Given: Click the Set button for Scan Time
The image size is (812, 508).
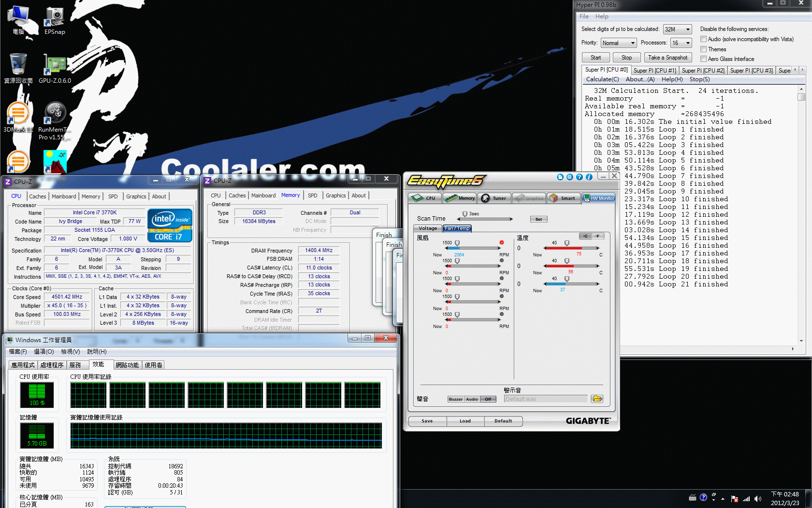Looking at the screenshot, I should click(x=538, y=219).
